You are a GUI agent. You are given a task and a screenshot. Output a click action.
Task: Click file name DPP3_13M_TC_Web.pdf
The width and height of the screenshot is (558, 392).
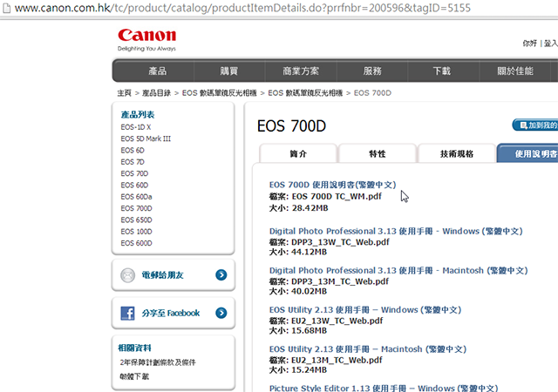pos(340,281)
